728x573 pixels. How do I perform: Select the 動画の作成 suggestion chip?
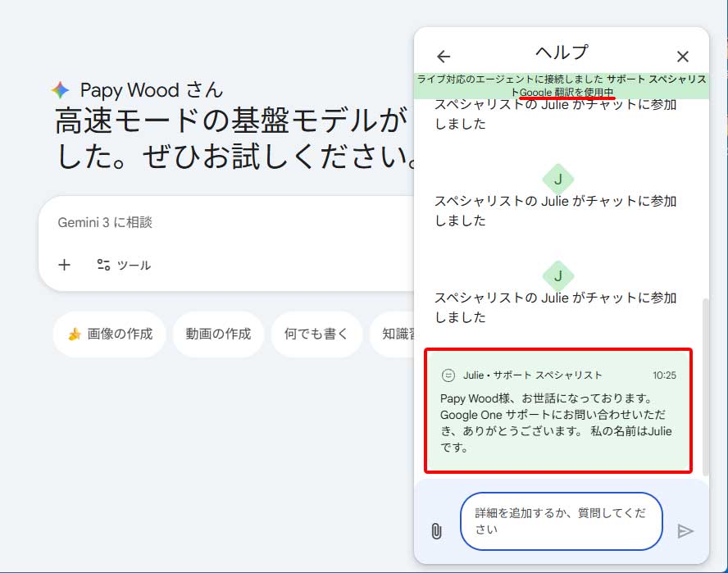tap(217, 334)
